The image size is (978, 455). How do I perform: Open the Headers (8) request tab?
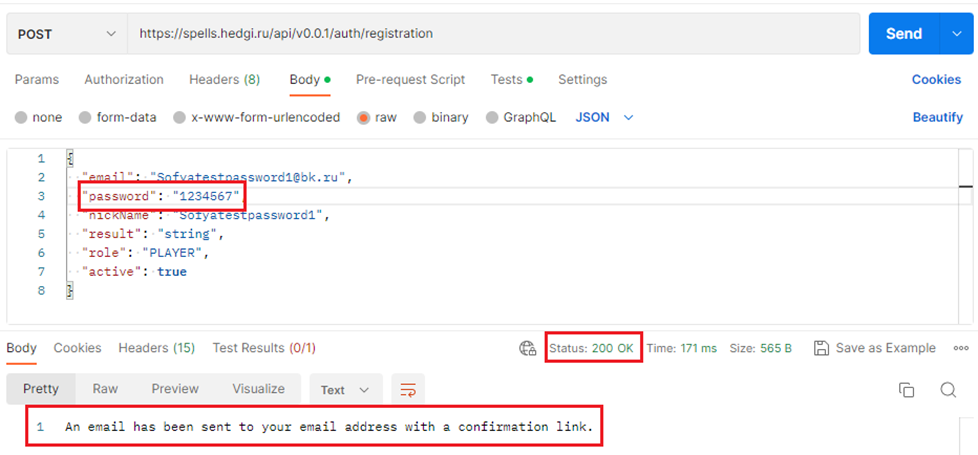pos(225,80)
